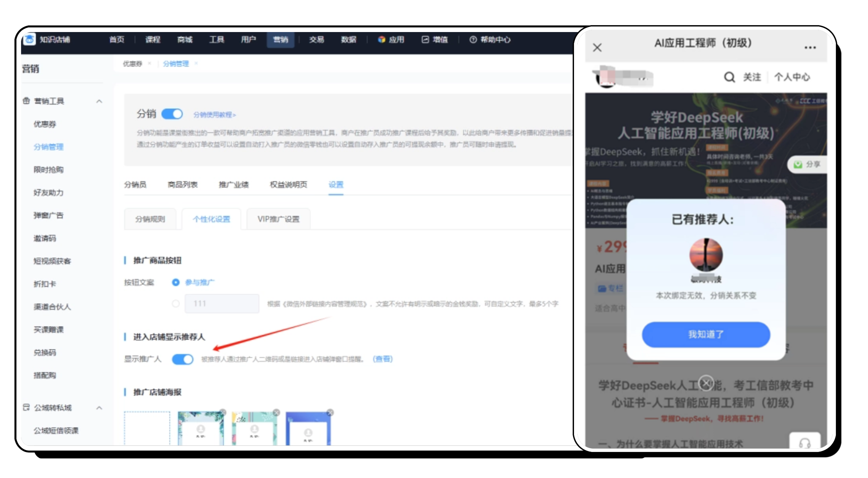Click 关注 on the mobile page
Screen dimensions: 868x478
coord(752,77)
